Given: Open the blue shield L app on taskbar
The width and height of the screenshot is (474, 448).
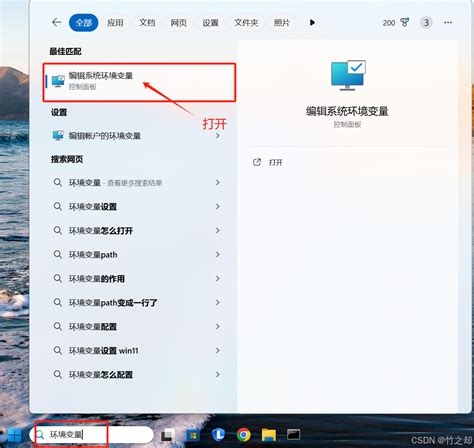Looking at the screenshot, I should pos(218,434).
